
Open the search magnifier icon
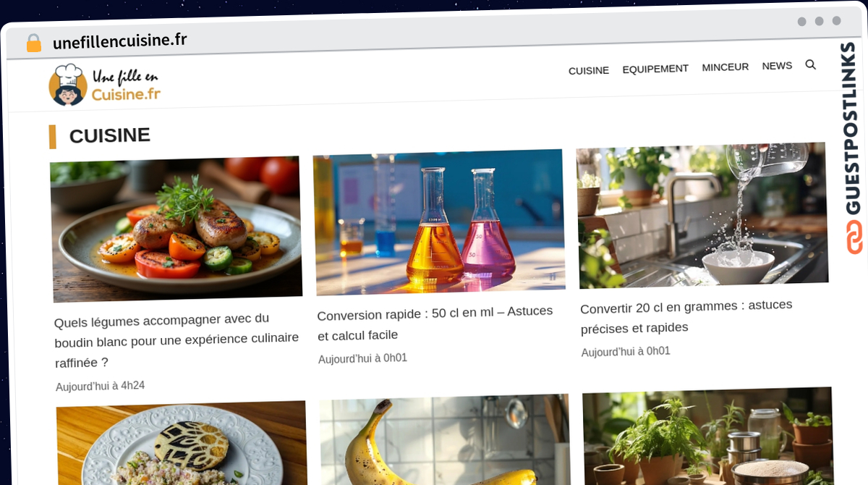(x=810, y=64)
